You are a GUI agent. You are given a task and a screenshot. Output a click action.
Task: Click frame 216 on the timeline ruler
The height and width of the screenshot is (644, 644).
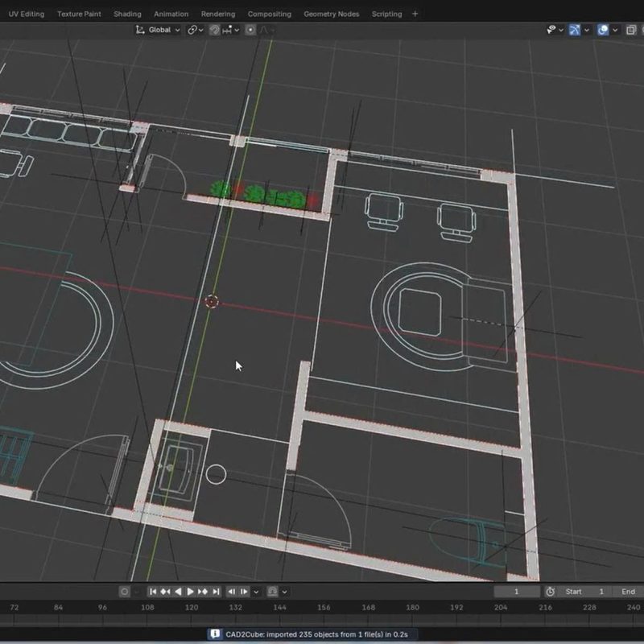(545, 608)
